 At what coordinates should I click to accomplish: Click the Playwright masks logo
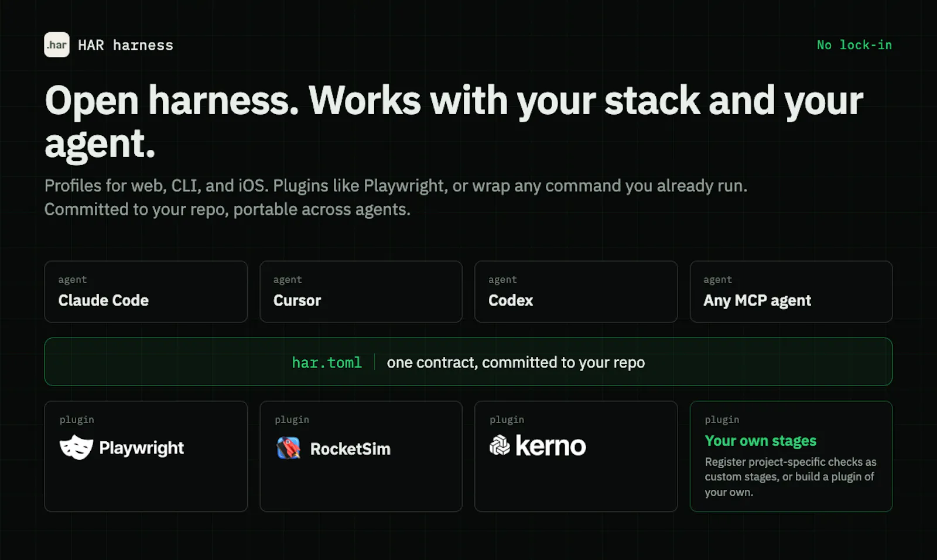pos(77,448)
